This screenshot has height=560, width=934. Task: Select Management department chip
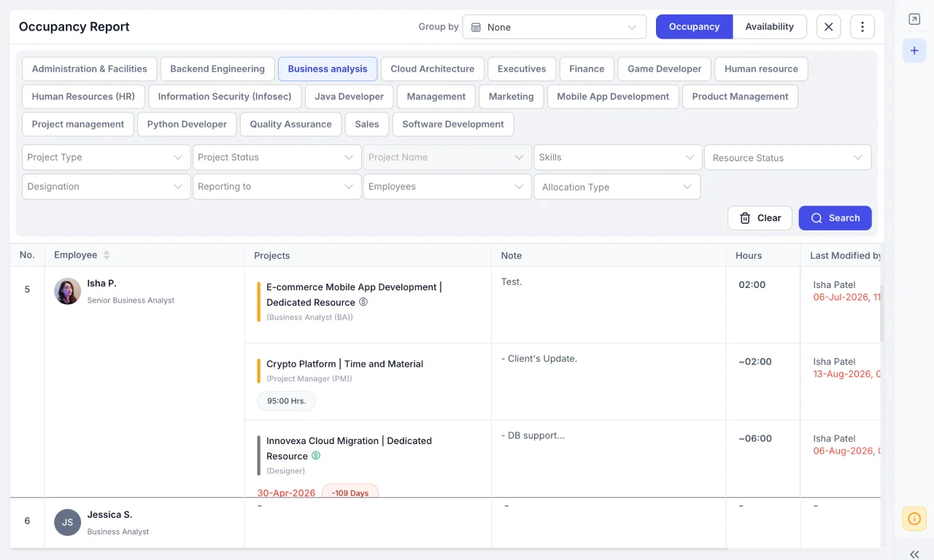coord(436,96)
